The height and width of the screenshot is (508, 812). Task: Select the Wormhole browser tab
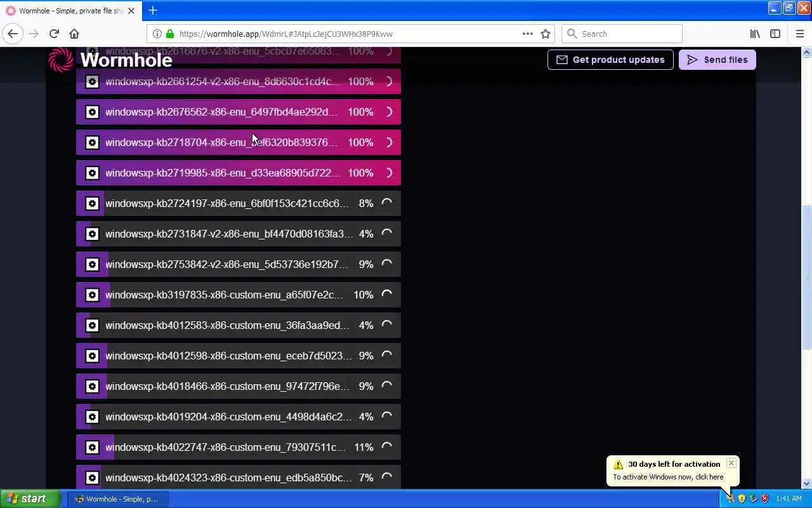coord(70,11)
